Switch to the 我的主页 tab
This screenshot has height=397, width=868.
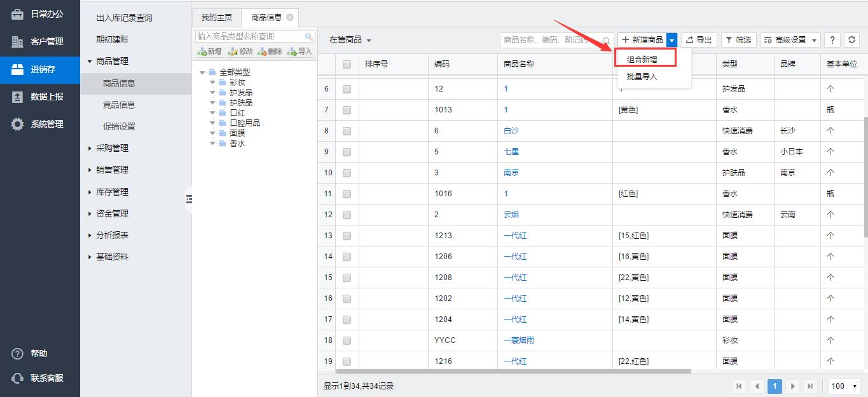pyautogui.click(x=216, y=18)
